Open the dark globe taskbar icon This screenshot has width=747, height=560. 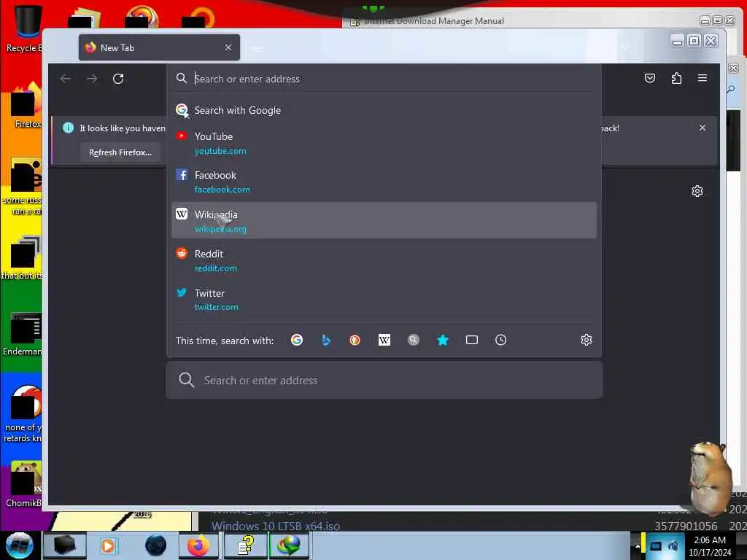pos(156,545)
